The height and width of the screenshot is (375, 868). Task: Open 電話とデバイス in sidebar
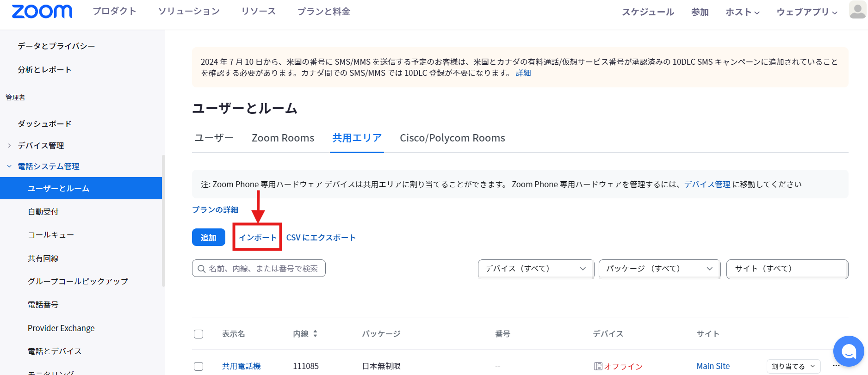point(55,351)
